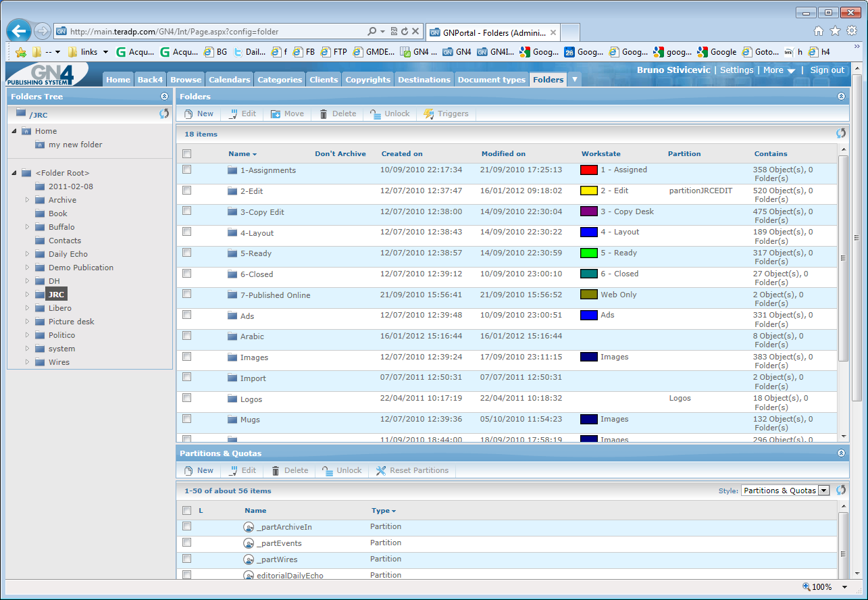The width and height of the screenshot is (868, 600).
Task: Click the _partArchiveIn partition icon
Action: pos(249,527)
